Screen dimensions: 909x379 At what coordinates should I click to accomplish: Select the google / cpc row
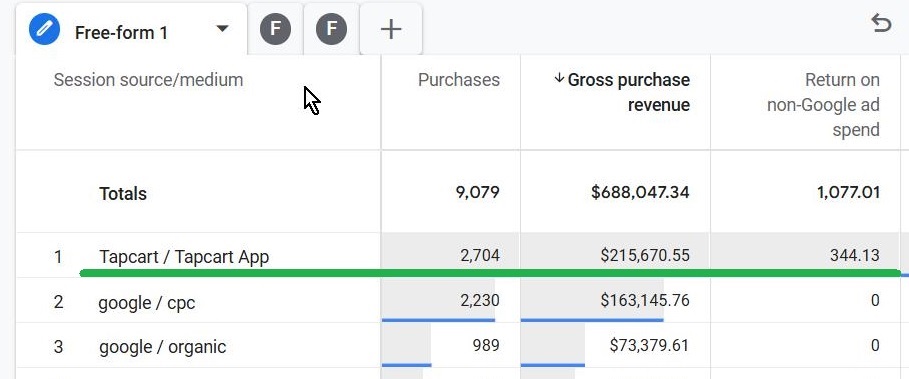(x=458, y=300)
